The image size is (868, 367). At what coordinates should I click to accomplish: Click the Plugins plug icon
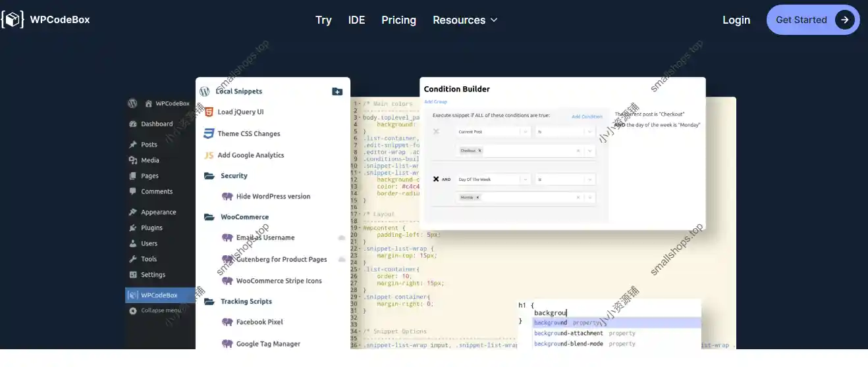point(133,228)
